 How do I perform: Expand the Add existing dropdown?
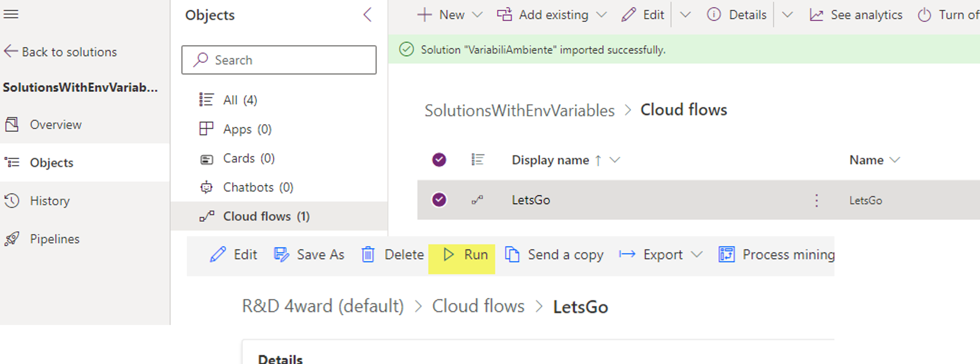(601, 15)
